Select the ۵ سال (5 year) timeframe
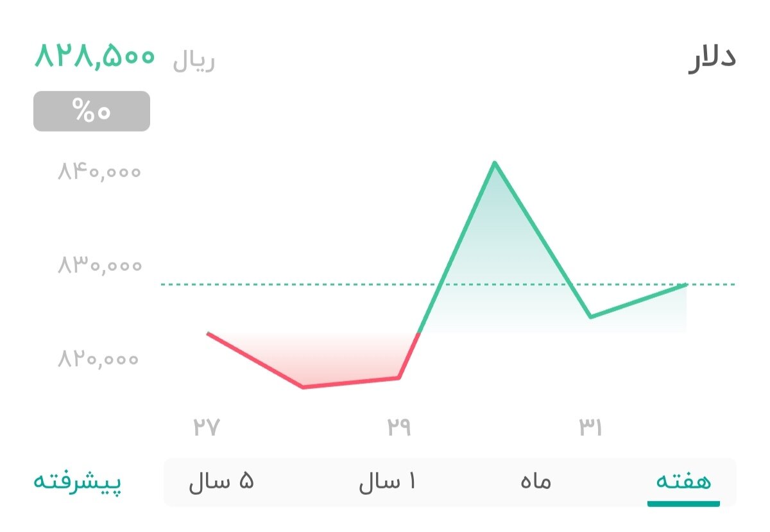This screenshot has width=770, height=532. pos(221,481)
